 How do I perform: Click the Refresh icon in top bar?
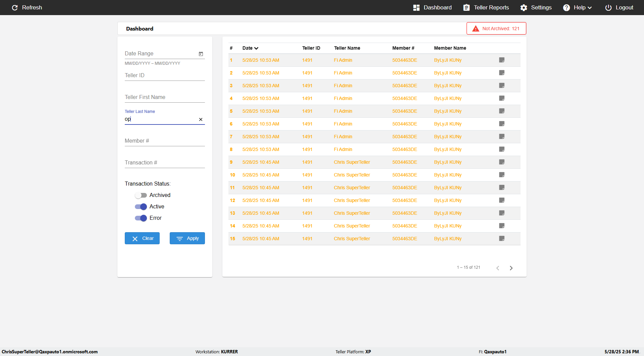[15, 7]
